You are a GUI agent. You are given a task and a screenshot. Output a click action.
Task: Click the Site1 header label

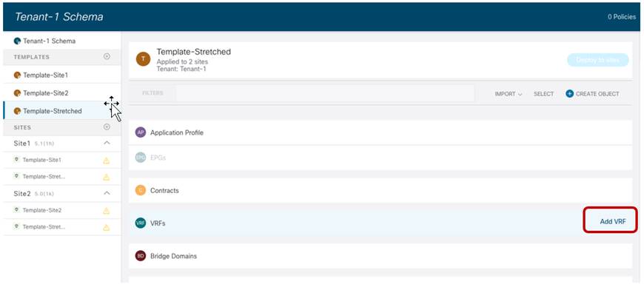click(x=22, y=144)
